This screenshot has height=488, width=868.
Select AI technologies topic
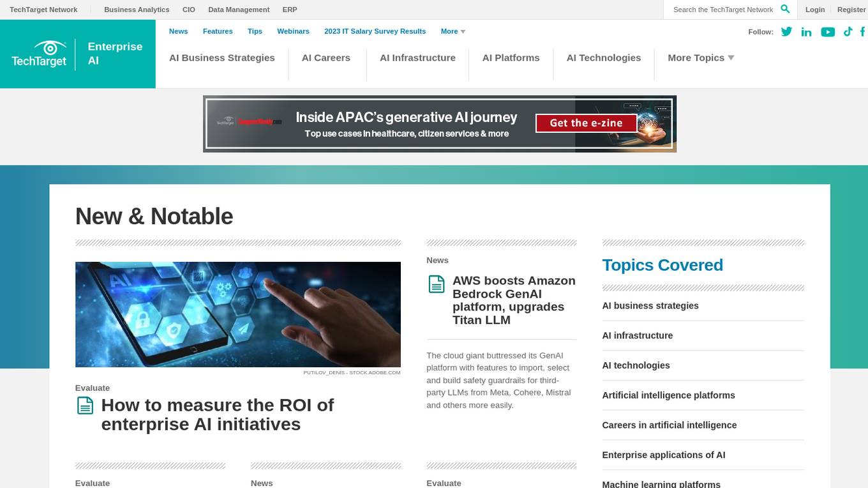(636, 365)
